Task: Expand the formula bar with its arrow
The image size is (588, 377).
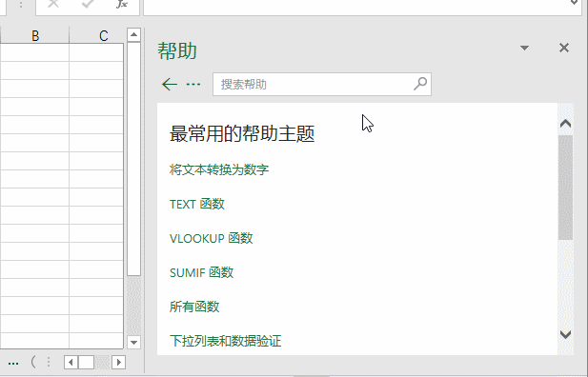Action: 574,3
